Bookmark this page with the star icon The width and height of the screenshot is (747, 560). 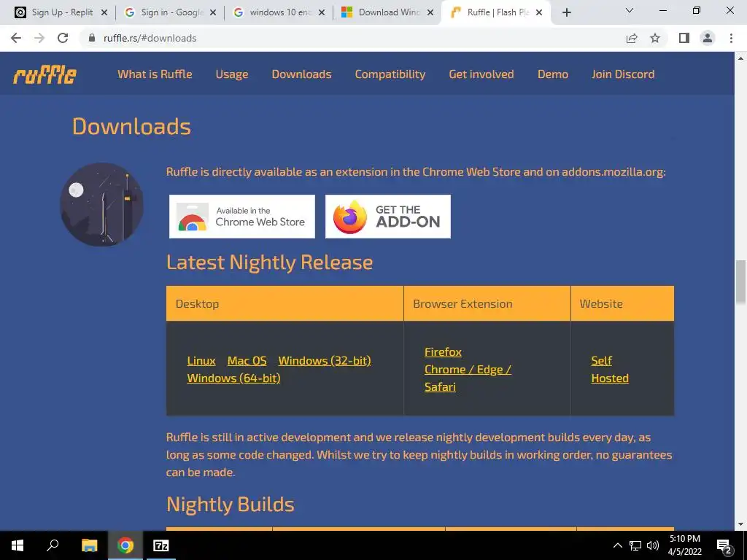pos(655,38)
